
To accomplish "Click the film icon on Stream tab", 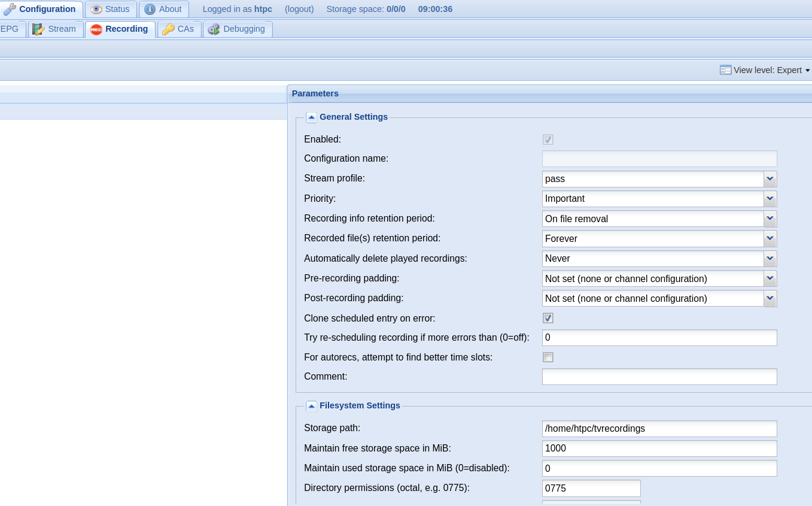I will pyautogui.click(x=38, y=29).
